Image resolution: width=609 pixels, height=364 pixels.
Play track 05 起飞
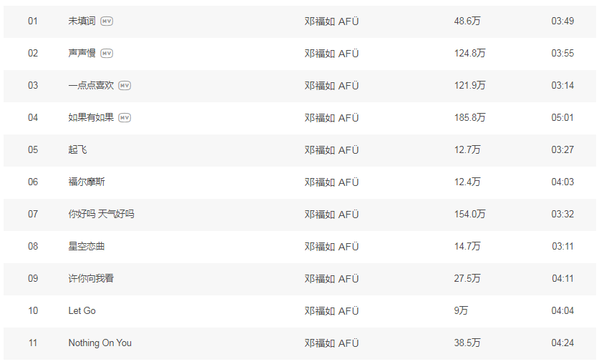[77, 150]
